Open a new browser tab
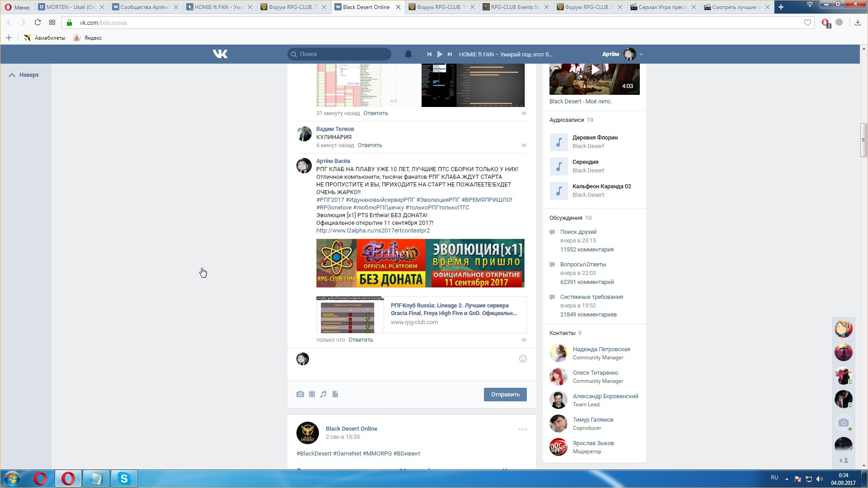Viewport: 868px width, 488px height. click(x=780, y=7)
